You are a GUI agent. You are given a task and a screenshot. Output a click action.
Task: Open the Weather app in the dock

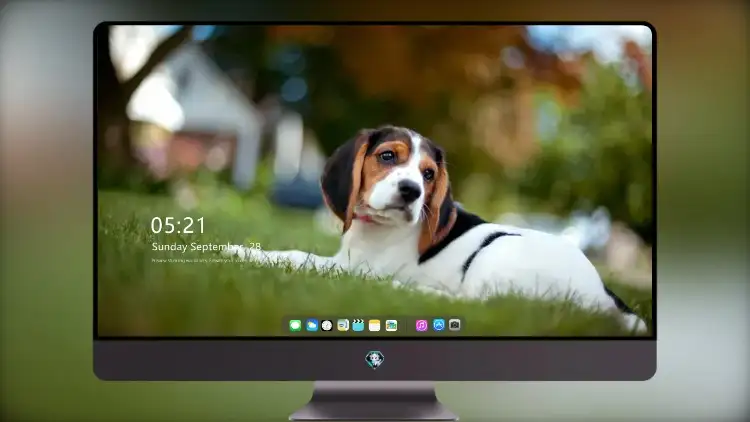(311, 326)
